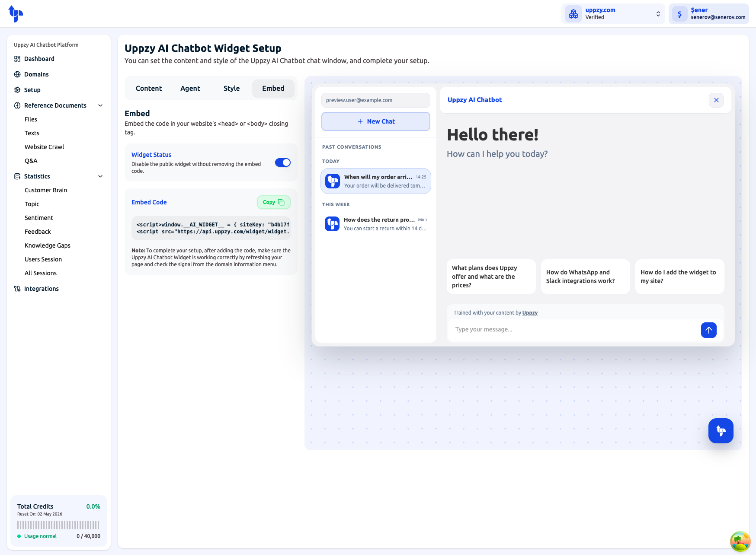Screen dimensions: 756x557
Task: Click the plus icon in New Chat
Action: coord(360,121)
